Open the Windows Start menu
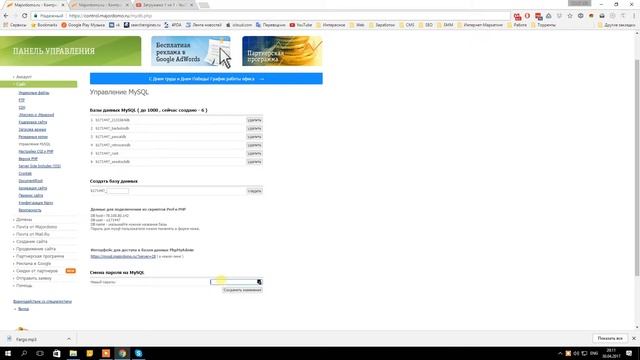 (x=8, y=353)
